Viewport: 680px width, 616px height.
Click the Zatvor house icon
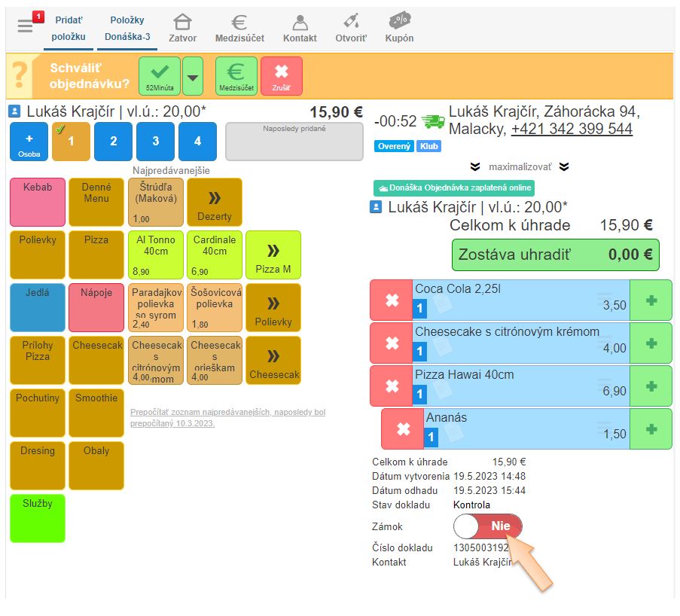pyautogui.click(x=182, y=28)
